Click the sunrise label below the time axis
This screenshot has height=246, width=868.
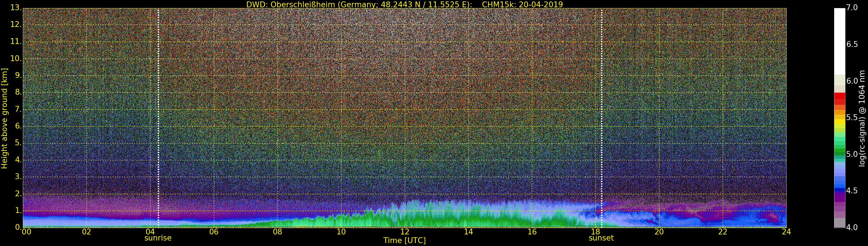click(x=158, y=238)
